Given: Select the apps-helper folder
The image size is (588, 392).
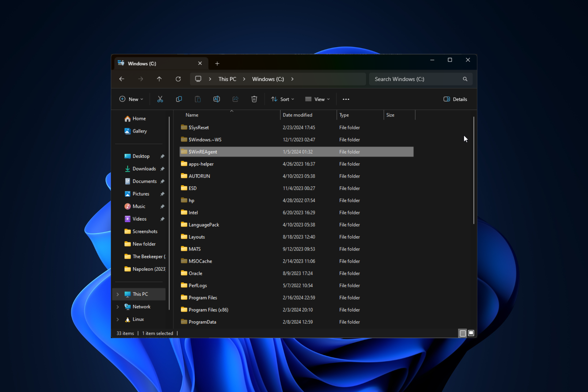Looking at the screenshot, I should coord(296,164).
